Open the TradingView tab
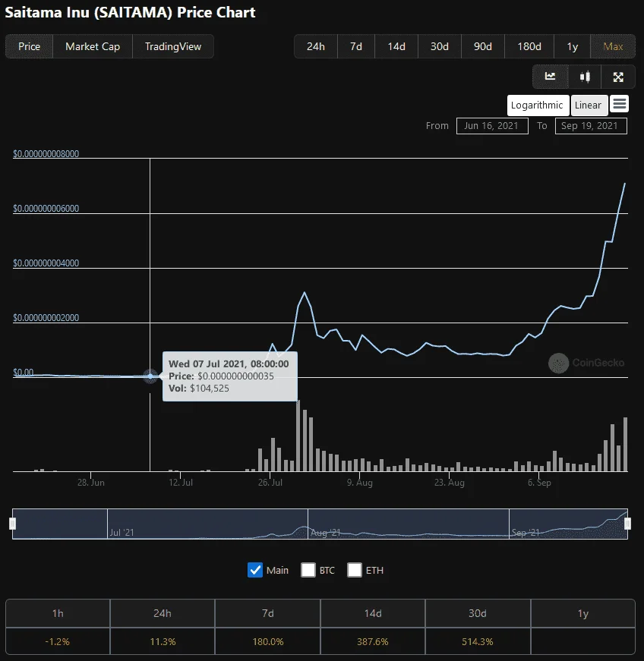 coord(173,46)
